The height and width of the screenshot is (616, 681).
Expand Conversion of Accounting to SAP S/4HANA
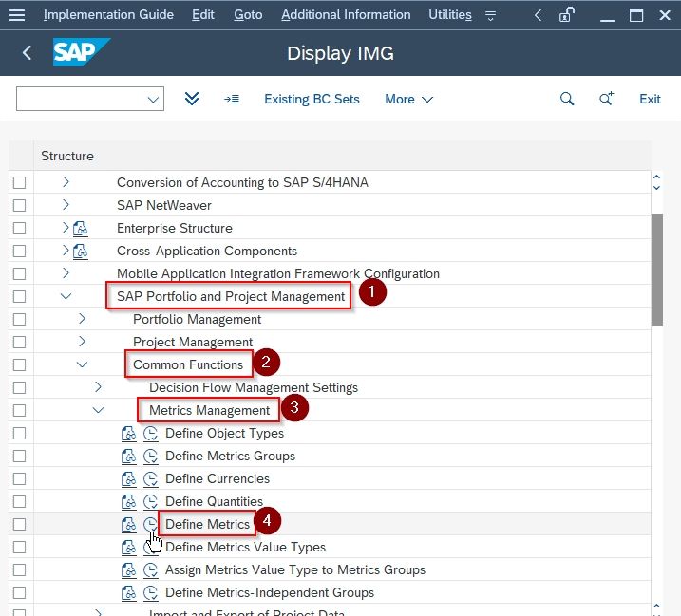66,182
